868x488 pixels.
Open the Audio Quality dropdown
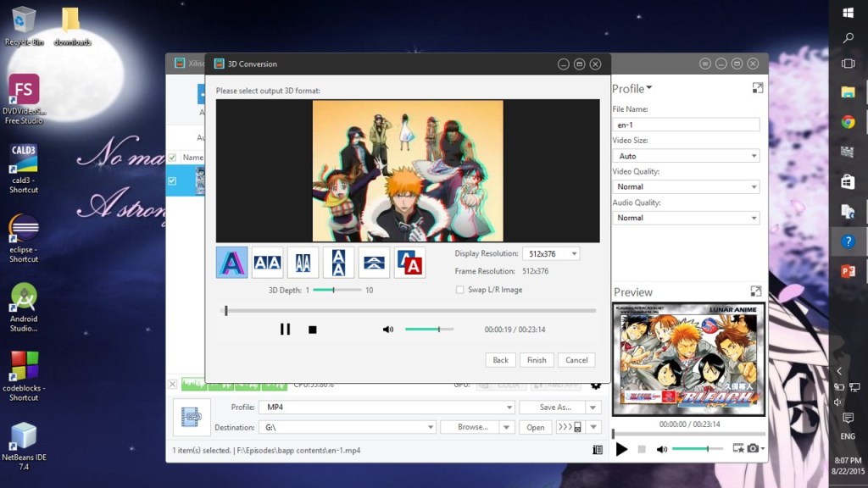coord(686,218)
